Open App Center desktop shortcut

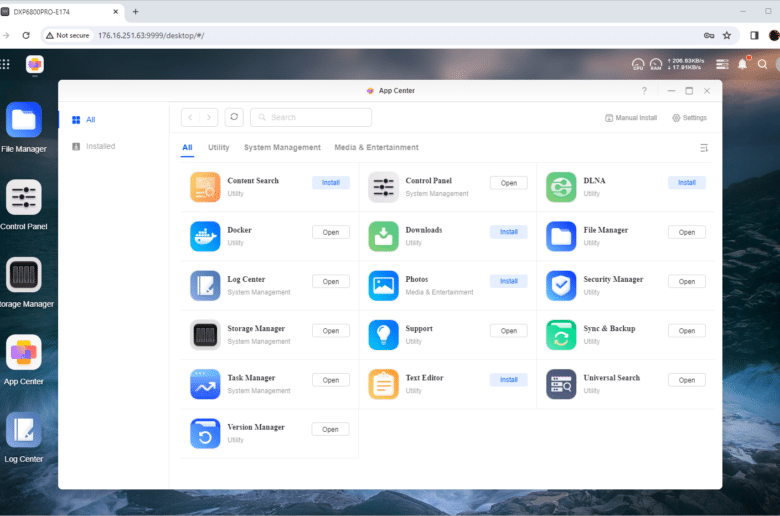click(23, 352)
